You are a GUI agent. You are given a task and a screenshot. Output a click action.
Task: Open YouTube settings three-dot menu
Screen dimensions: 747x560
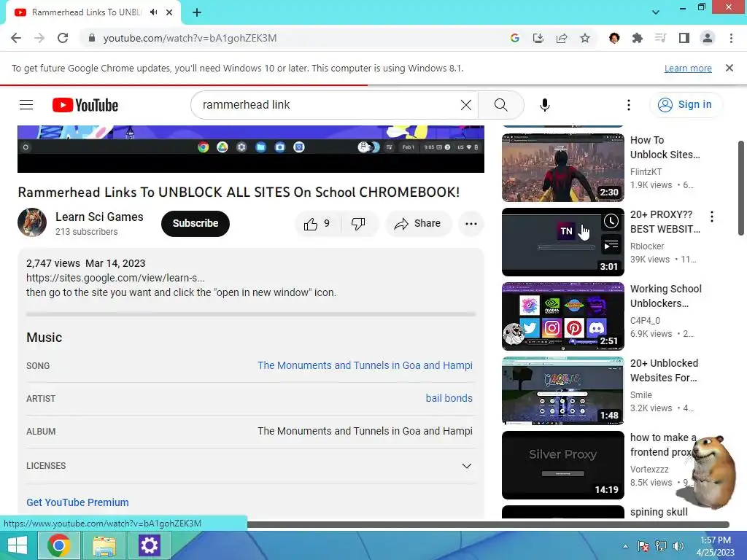(629, 105)
